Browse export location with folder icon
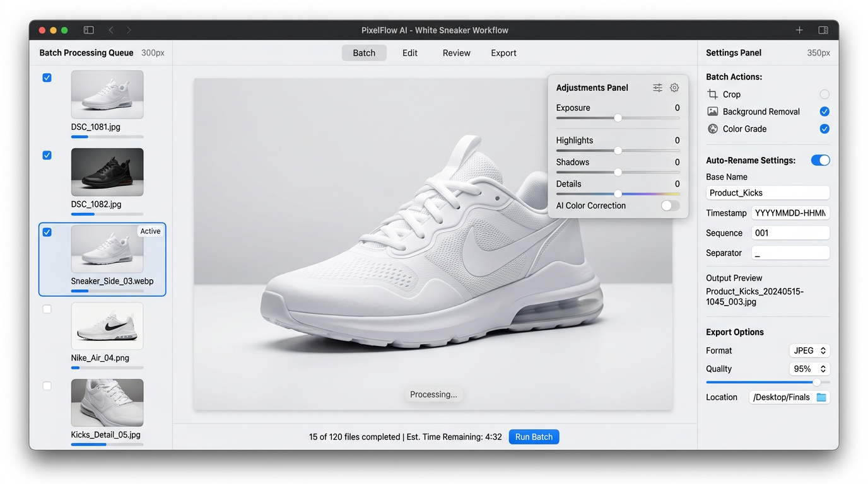Viewport: 868px width, 484px height. point(821,397)
